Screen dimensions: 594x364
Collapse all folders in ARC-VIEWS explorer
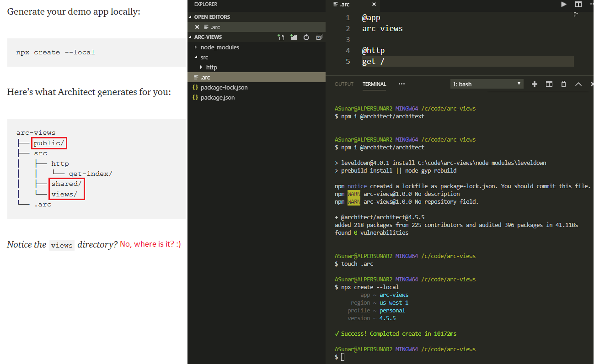[x=319, y=37]
